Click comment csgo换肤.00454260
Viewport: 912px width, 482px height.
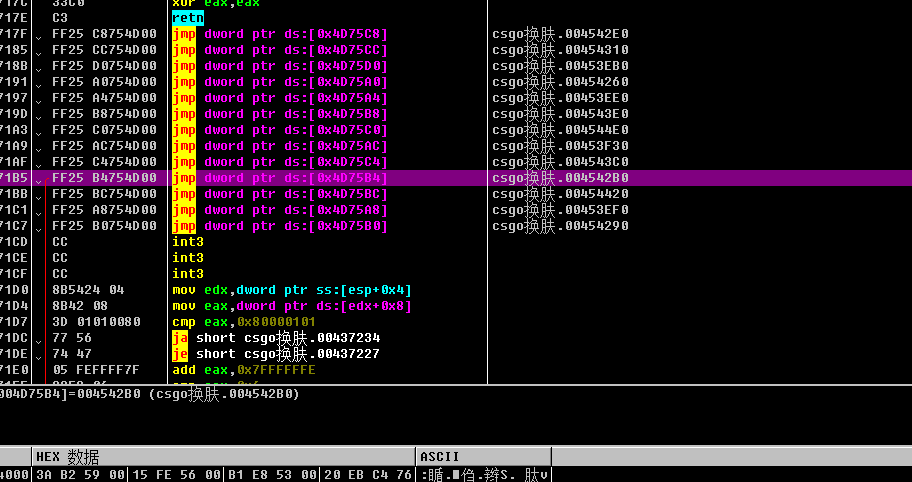(x=560, y=82)
